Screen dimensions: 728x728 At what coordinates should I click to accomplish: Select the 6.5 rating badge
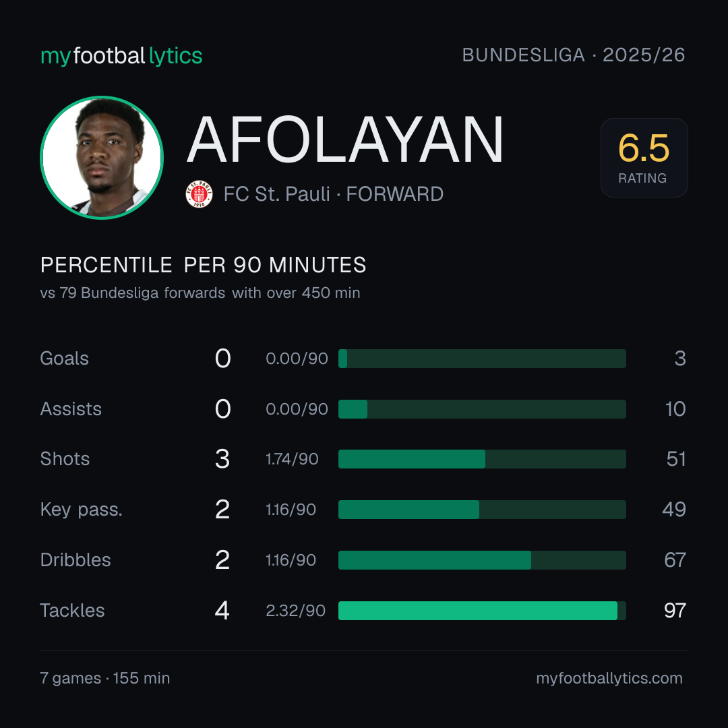coord(644,157)
